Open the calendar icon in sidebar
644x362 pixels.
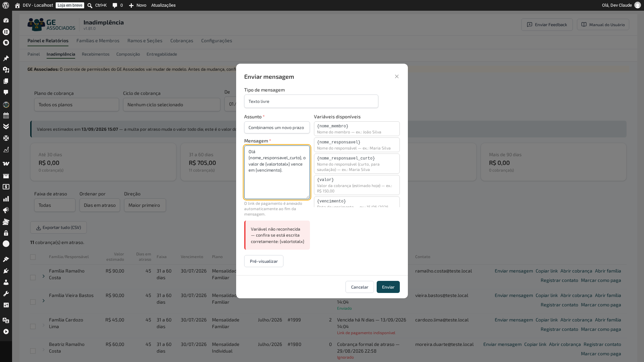6,115
